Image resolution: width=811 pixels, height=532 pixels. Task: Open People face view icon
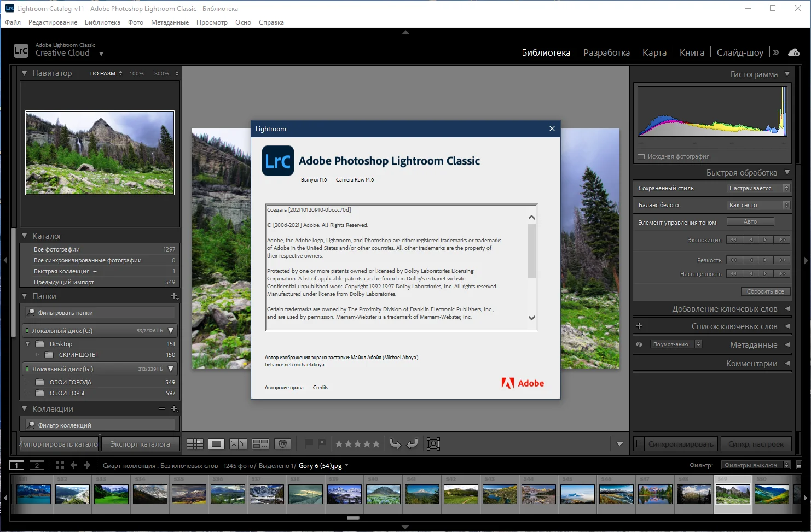[x=282, y=444]
